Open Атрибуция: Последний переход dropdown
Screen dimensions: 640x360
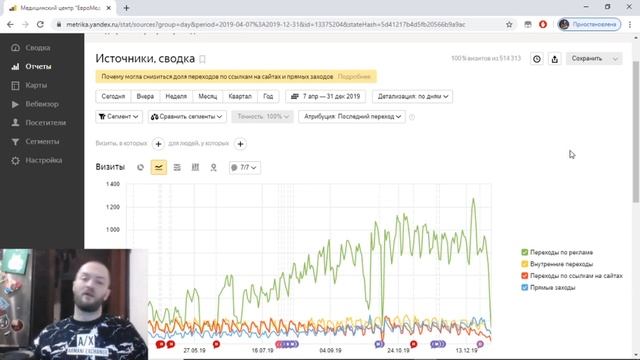point(352,117)
